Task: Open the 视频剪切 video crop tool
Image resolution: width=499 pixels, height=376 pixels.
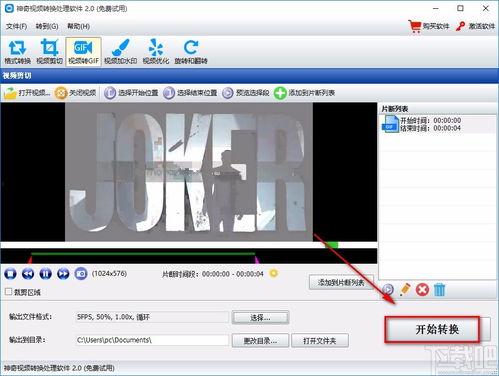Action: pos(49,52)
